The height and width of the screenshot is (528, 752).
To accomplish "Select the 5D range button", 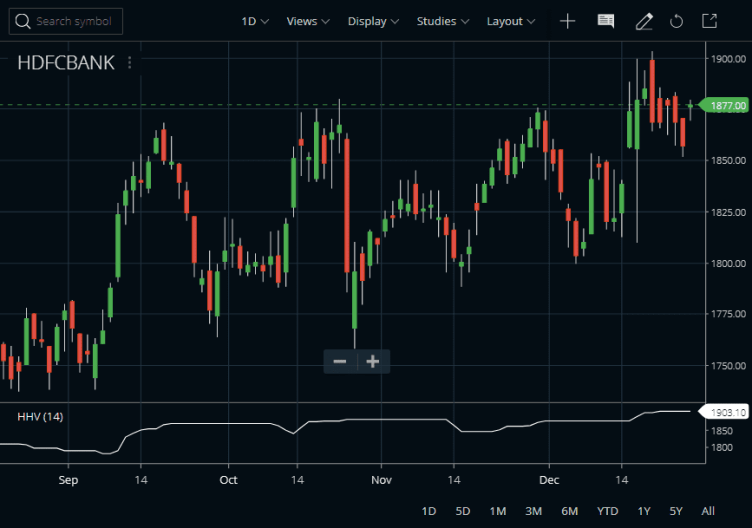I will [x=463, y=511].
